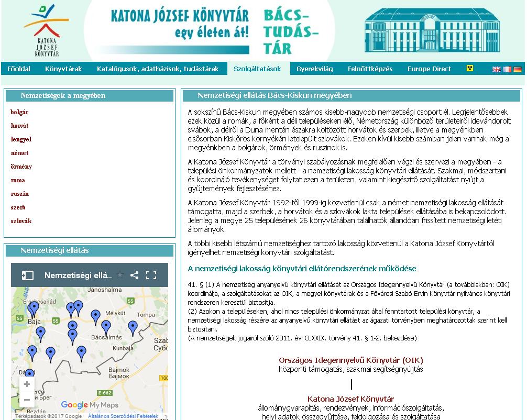Click the Google My Maps logo
527x420 pixels.
(90, 405)
